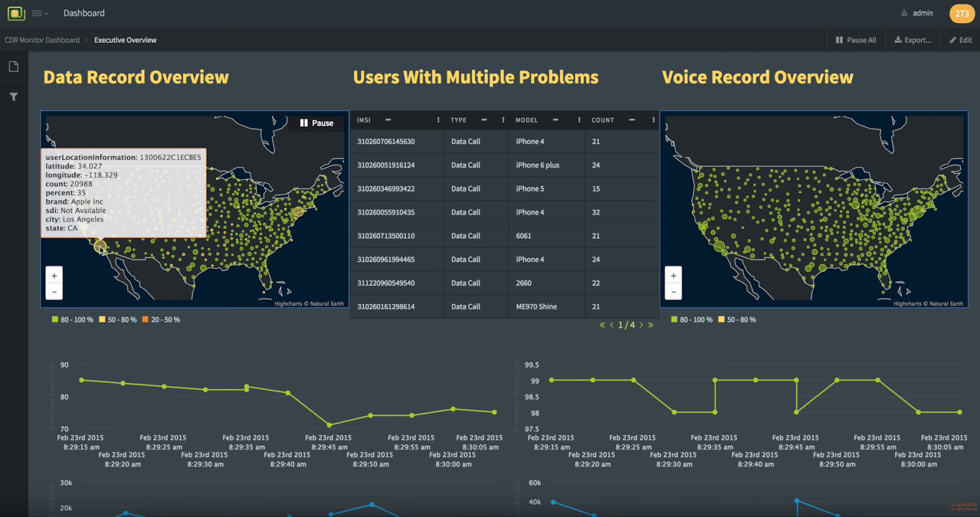
Task: Zoom in on Voice Record map
Action: click(673, 276)
